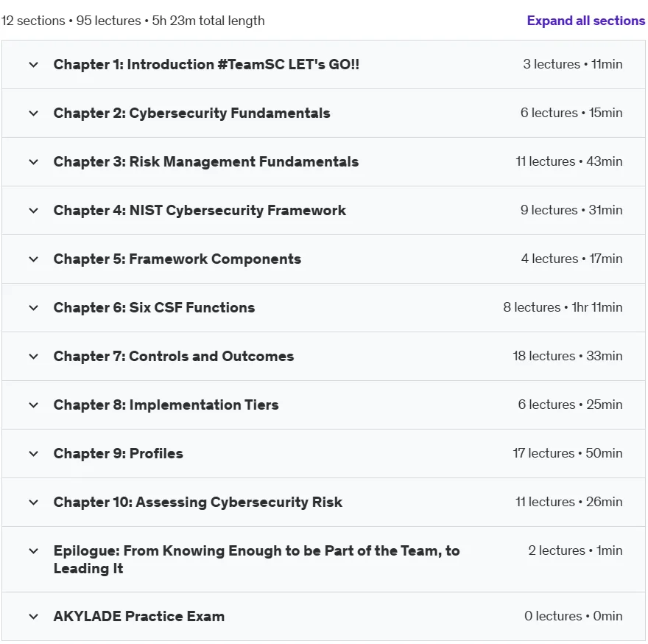Expand the Chapter 9 Profiles chevron

[x=33, y=454]
